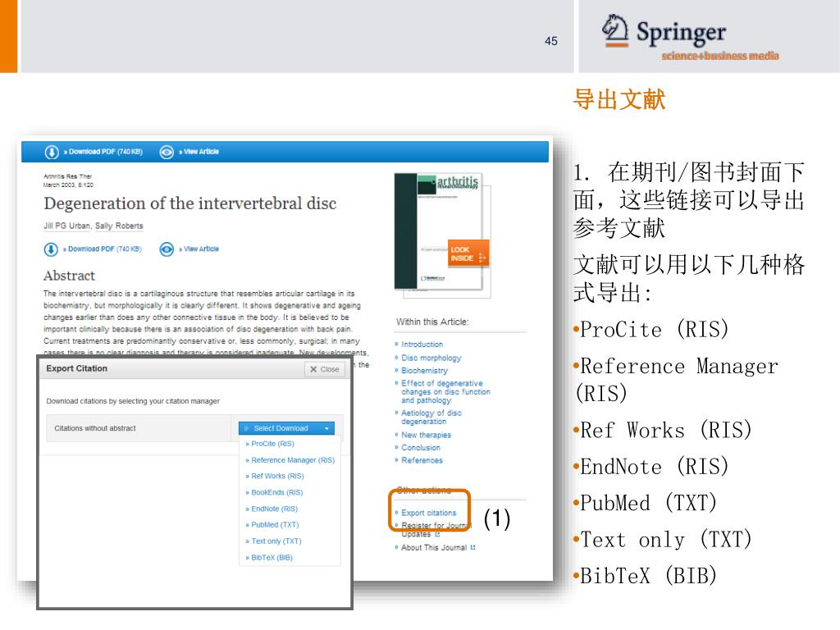Viewport: 840px width, 630px height.
Task: Open Effect of degenerative changes section link
Action: click(x=445, y=392)
